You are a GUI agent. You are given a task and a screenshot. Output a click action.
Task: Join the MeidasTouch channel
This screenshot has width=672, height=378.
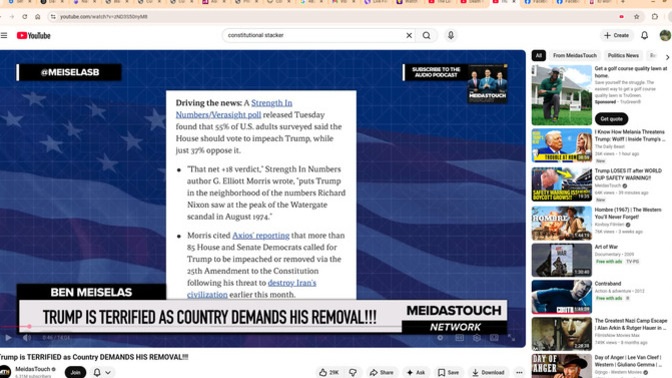pos(75,372)
